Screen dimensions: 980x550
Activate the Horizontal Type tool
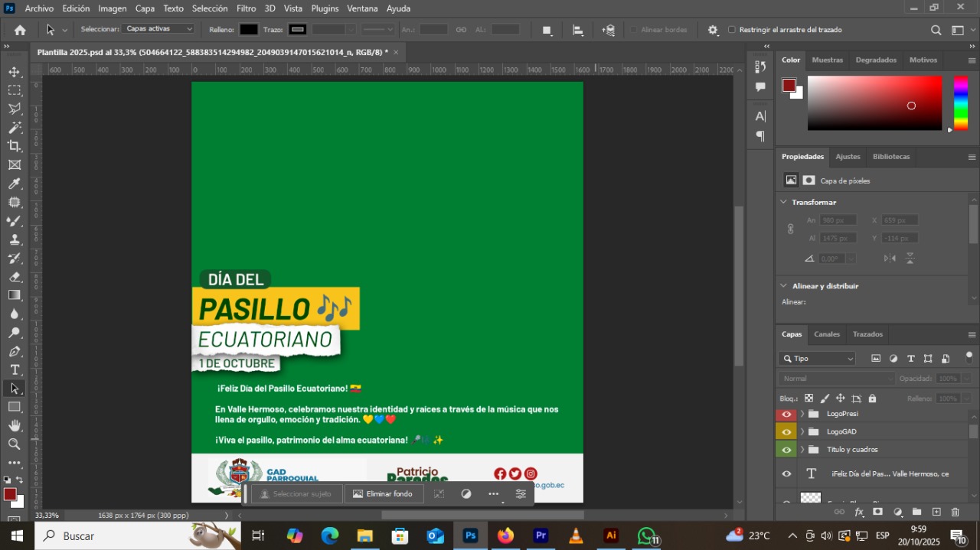(15, 370)
